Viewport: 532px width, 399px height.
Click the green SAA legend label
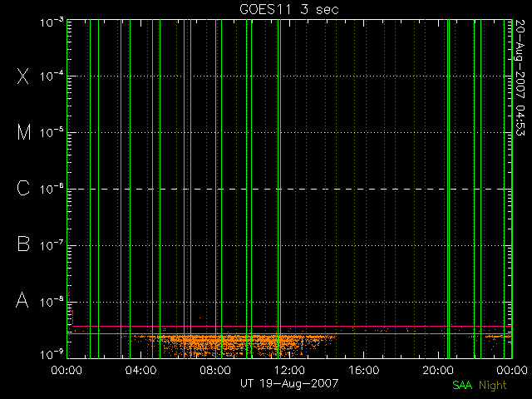[x=462, y=385]
